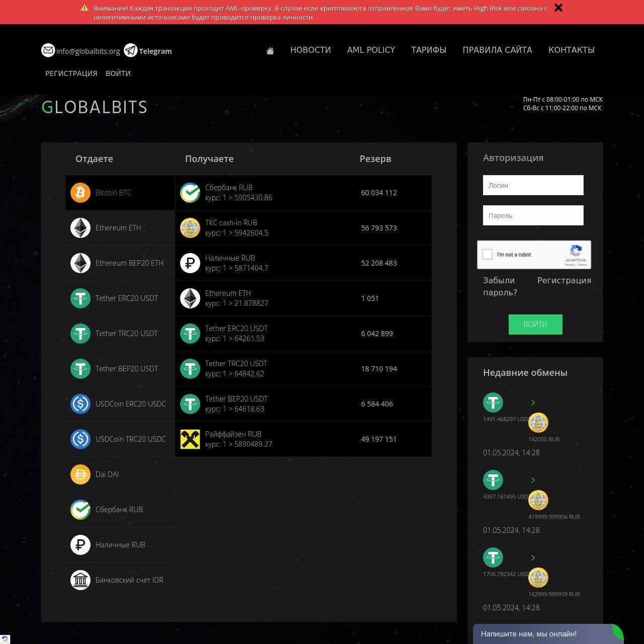Click the arrow in the 162999.999959 RUB exchange
Screen dimensions: 644x644
(533, 557)
